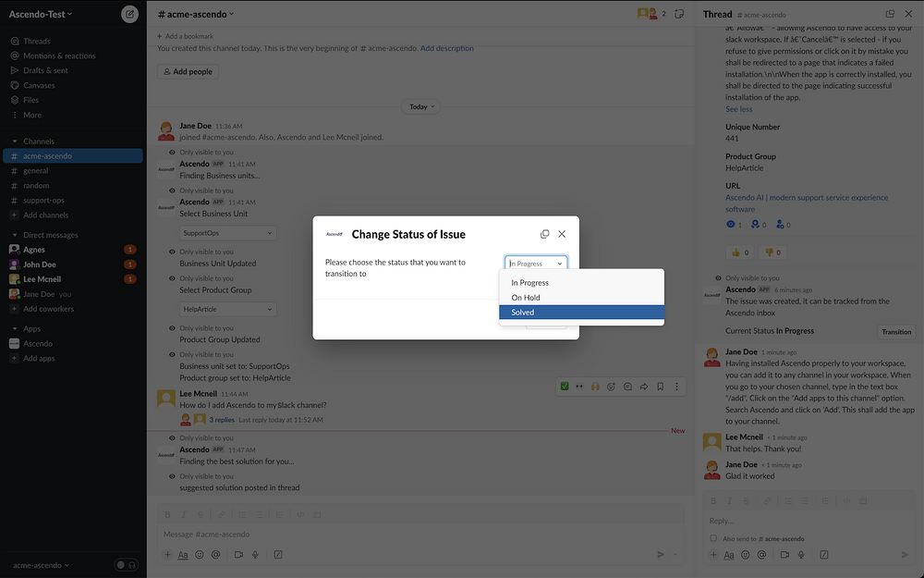Viewport: 924px width, 578px height.
Task: Click Add coworkers
Action: click(48, 309)
